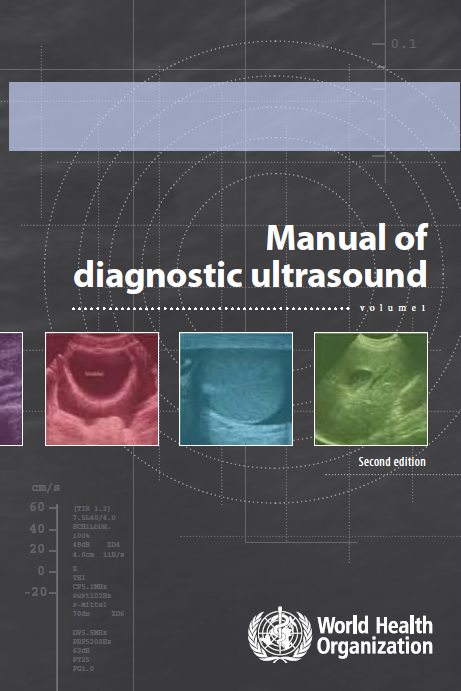The height and width of the screenshot is (691, 461).
Task: Click the 'volume1' label
Action: click(x=393, y=308)
